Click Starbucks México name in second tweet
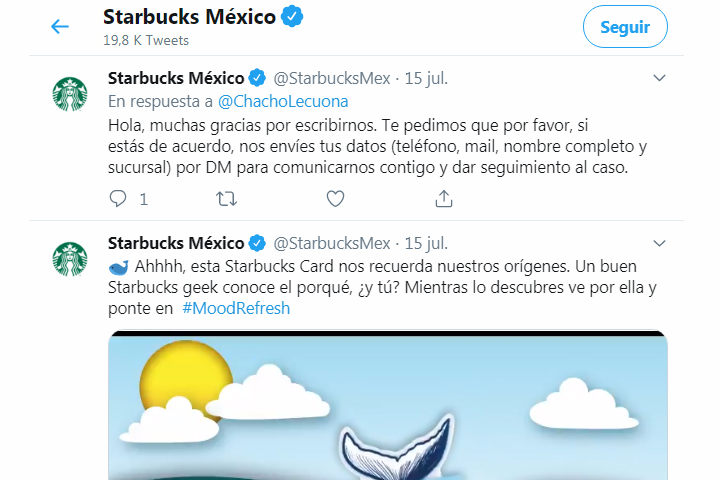Viewport: 720px width, 480px height. tap(176, 243)
